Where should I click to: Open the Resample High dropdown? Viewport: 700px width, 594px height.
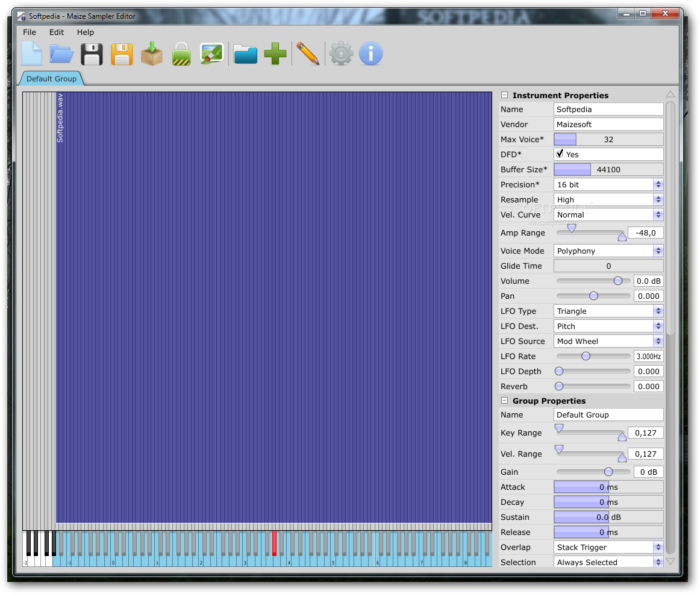point(608,199)
